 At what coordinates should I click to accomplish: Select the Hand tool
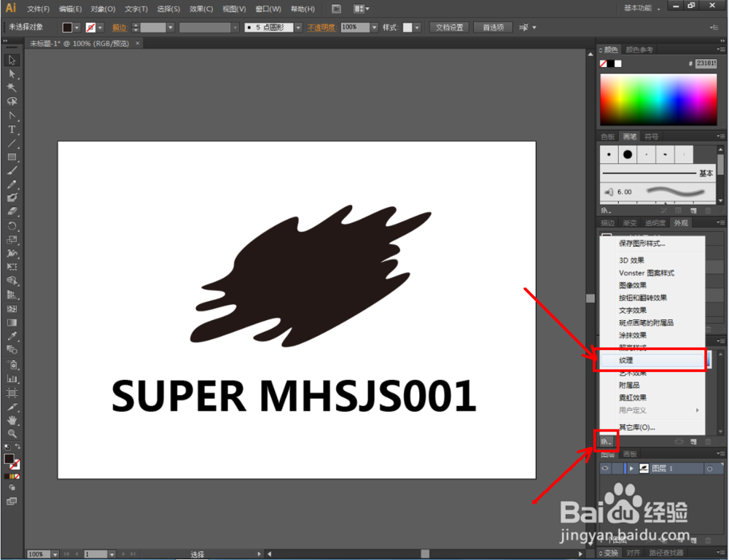coord(12,421)
